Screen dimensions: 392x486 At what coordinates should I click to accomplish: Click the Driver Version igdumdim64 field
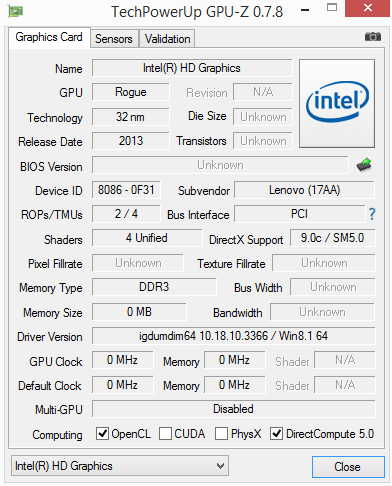(x=234, y=336)
